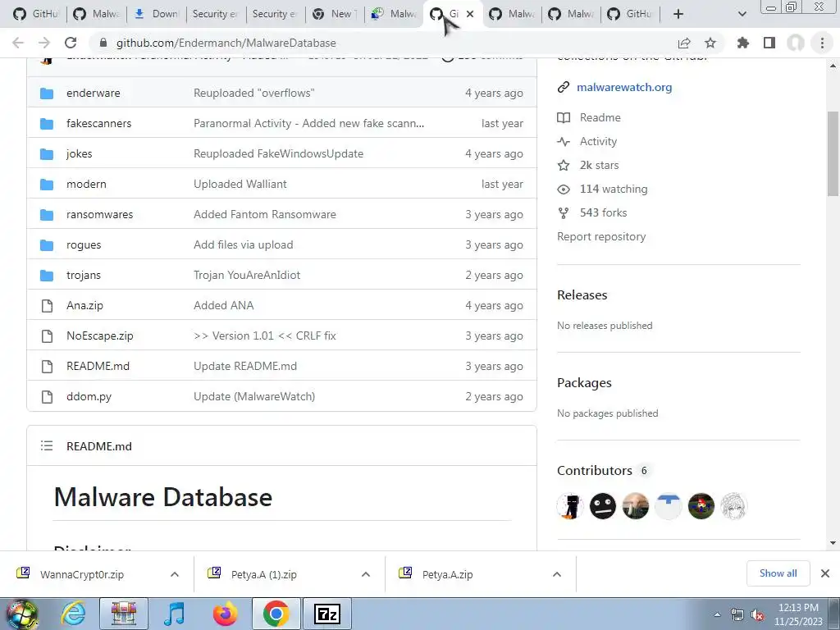The image size is (840, 630).
Task: Open first contributor avatar with black figure
Action: [570, 506]
